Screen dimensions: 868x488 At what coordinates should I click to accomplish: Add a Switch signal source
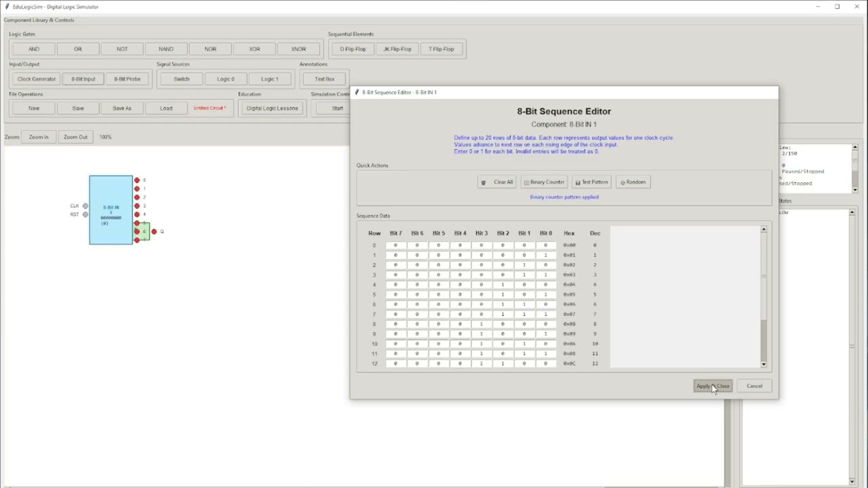181,79
